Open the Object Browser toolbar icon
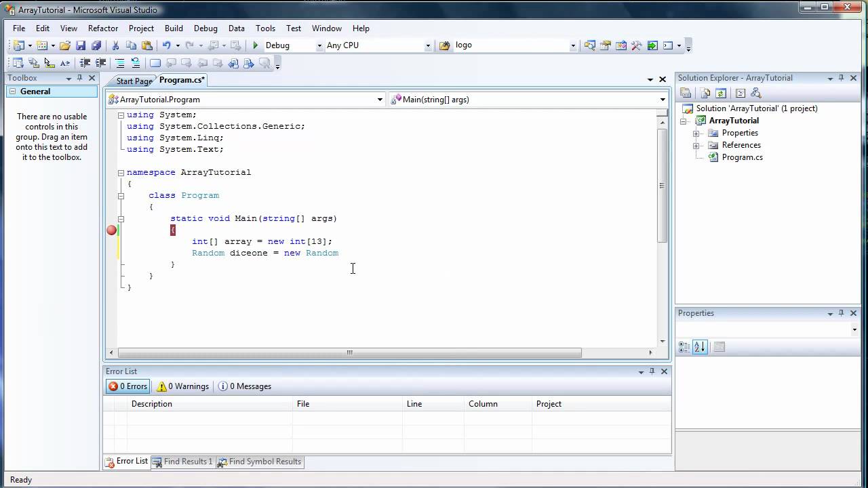 pos(621,45)
